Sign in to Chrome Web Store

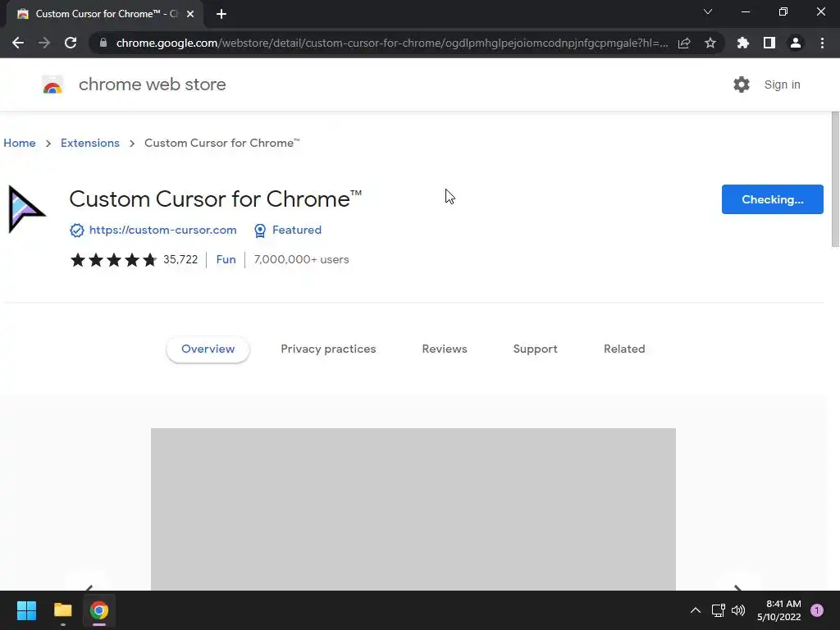782,84
